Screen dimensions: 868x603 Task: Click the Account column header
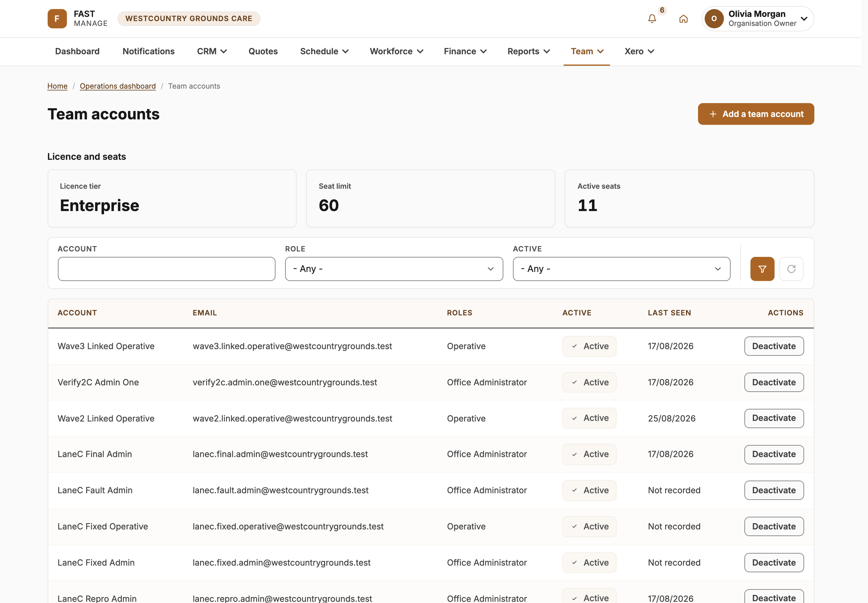click(77, 313)
